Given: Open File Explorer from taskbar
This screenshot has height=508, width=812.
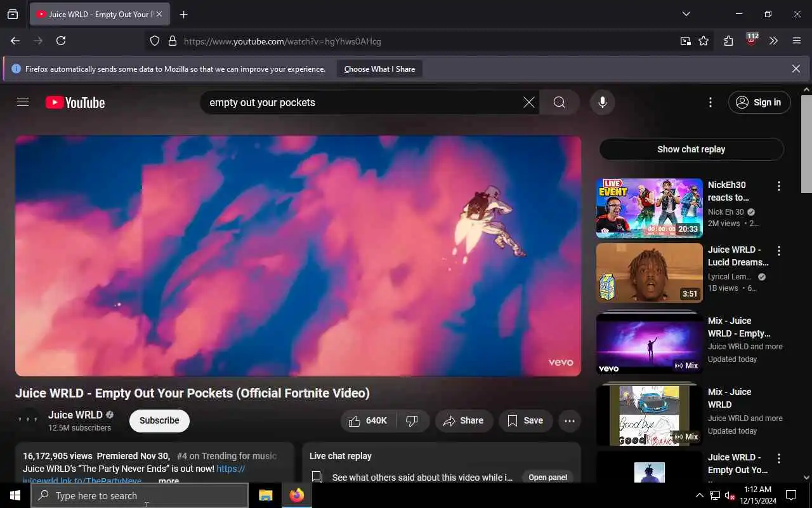Looking at the screenshot, I should click(x=265, y=495).
